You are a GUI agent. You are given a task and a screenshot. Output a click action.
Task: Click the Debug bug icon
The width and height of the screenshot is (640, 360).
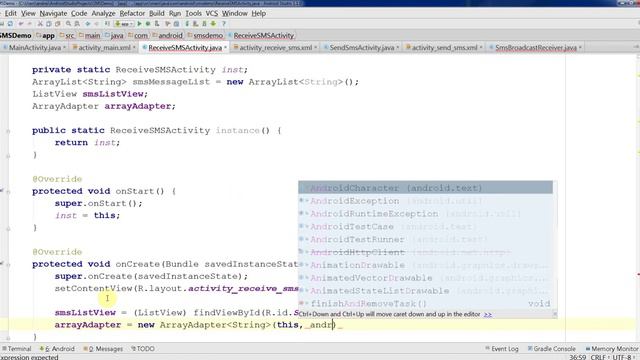(148, 24)
